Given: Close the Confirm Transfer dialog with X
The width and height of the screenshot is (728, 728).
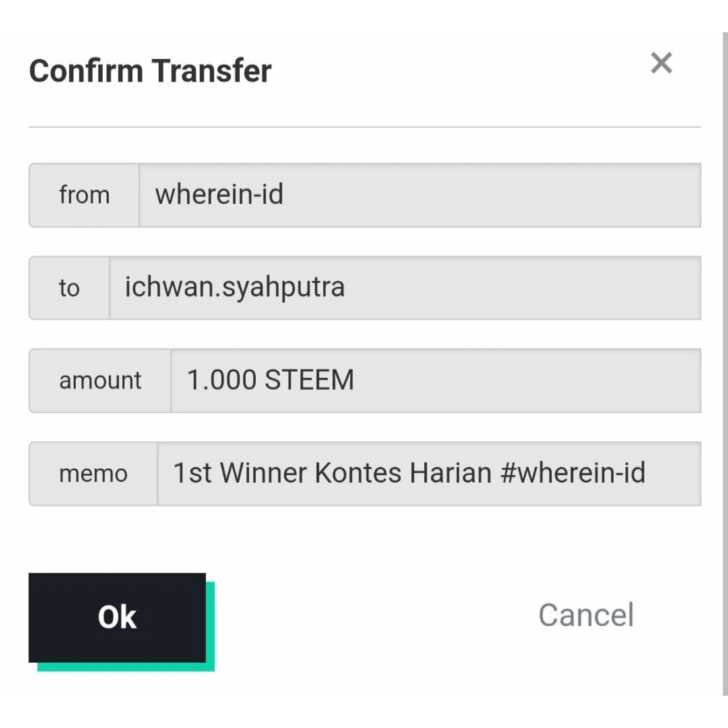Looking at the screenshot, I should 661,63.
